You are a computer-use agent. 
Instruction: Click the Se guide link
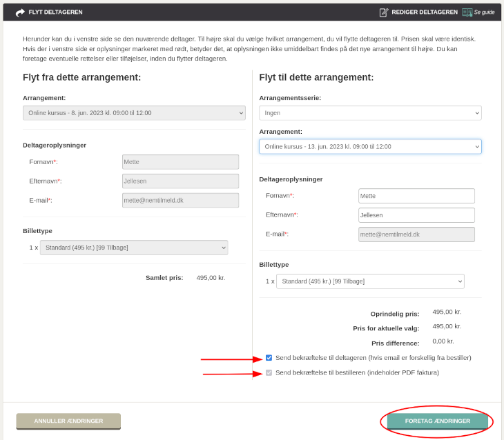484,12
